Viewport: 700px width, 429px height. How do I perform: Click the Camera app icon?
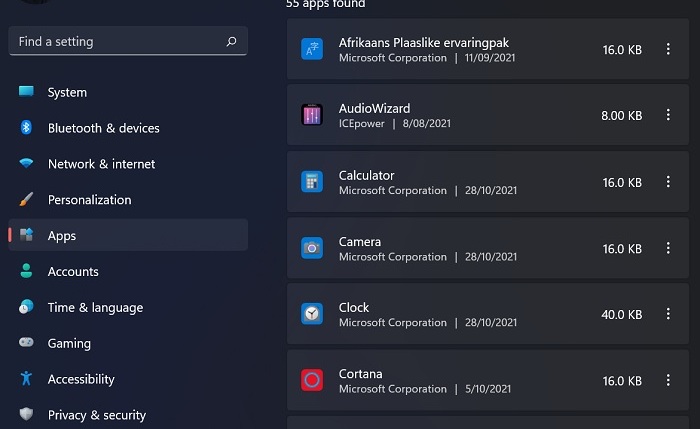[x=312, y=248]
